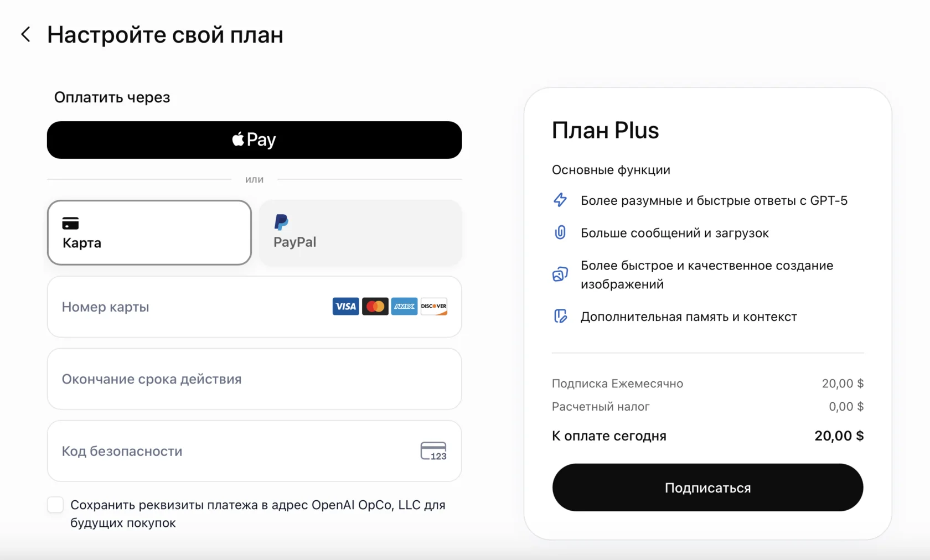Check the save payment details checkbox
The height and width of the screenshot is (560, 930).
pyautogui.click(x=55, y=505)
